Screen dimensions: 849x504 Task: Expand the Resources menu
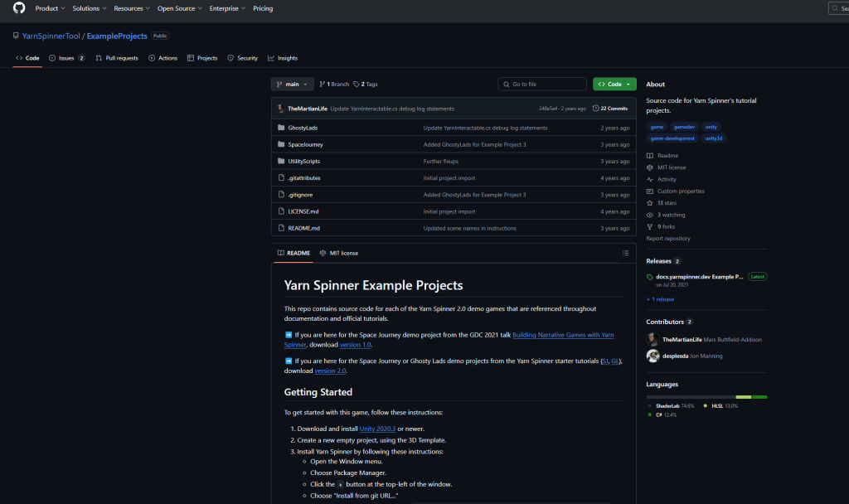point(132,8)
